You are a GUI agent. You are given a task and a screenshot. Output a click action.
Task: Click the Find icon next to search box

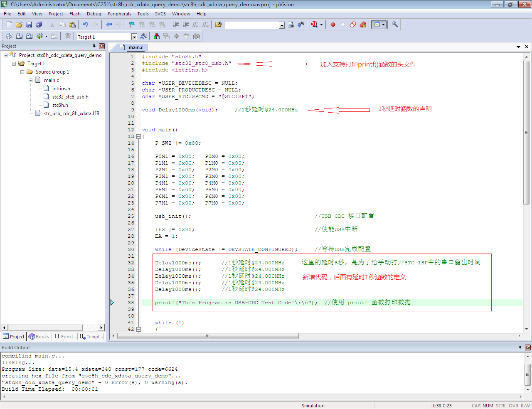(291, 25)
